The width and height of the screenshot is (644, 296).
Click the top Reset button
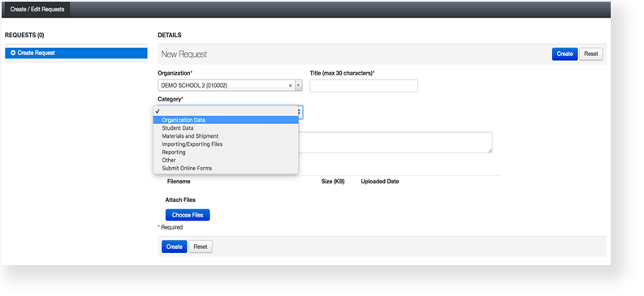(591, 54)
